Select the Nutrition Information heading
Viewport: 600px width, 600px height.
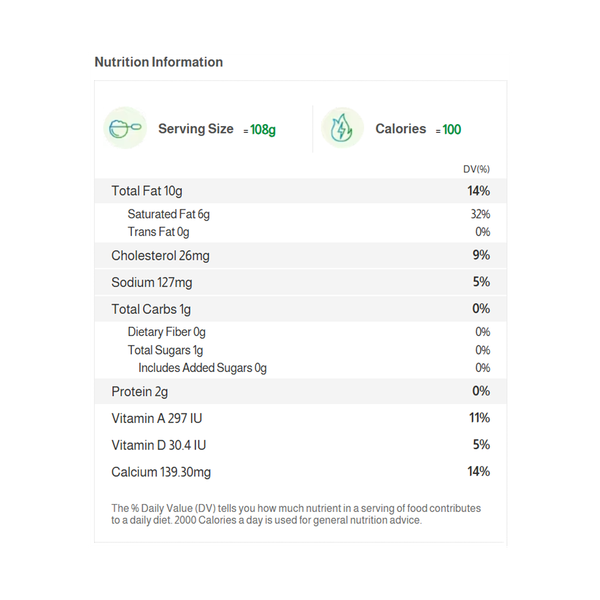point(159,62)
